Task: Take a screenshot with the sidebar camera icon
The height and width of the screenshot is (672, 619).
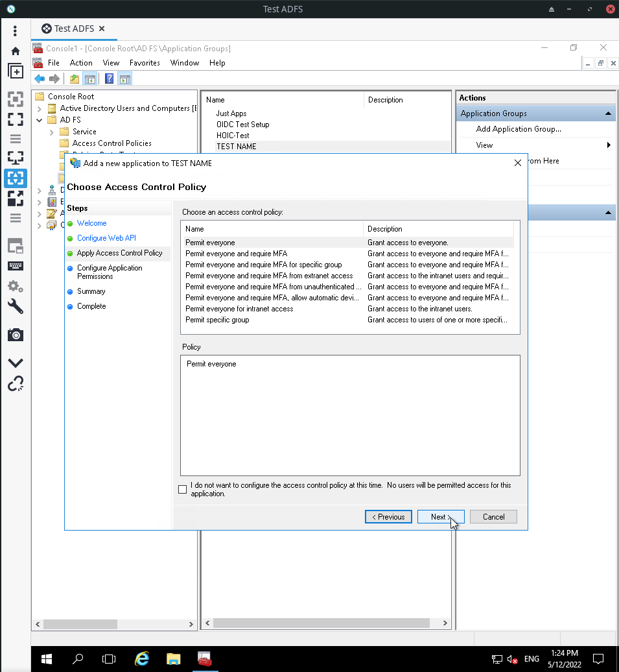Action: 16,335
